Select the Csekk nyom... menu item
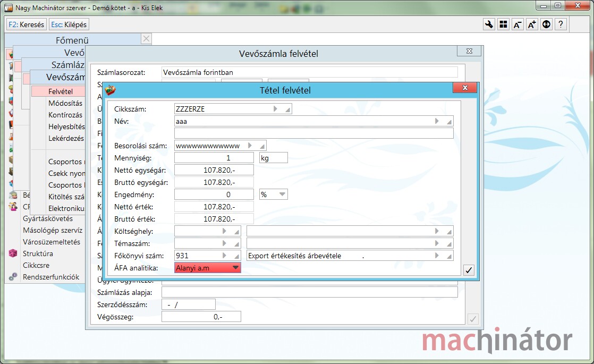 (x=66, y=173)
